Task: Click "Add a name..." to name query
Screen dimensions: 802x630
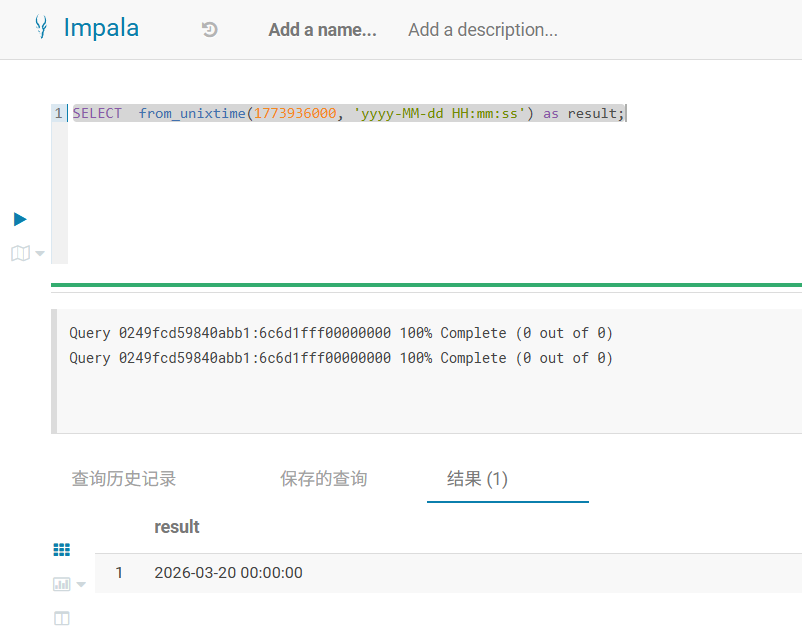Action: pos(322,30)
